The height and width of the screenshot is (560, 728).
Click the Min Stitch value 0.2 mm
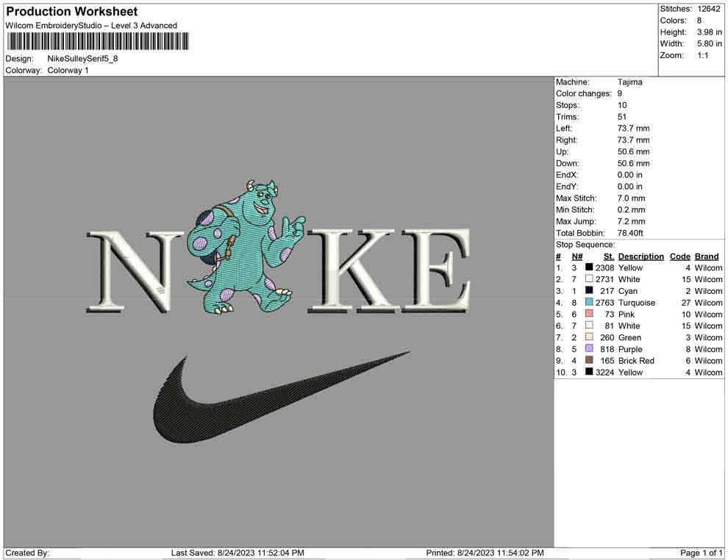click(631, 209)
